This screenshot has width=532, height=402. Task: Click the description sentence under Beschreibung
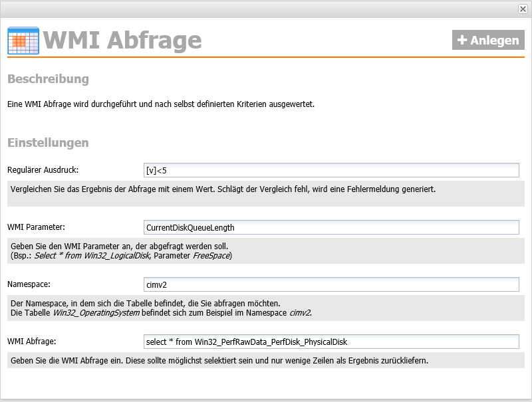[x=160, y=104]
